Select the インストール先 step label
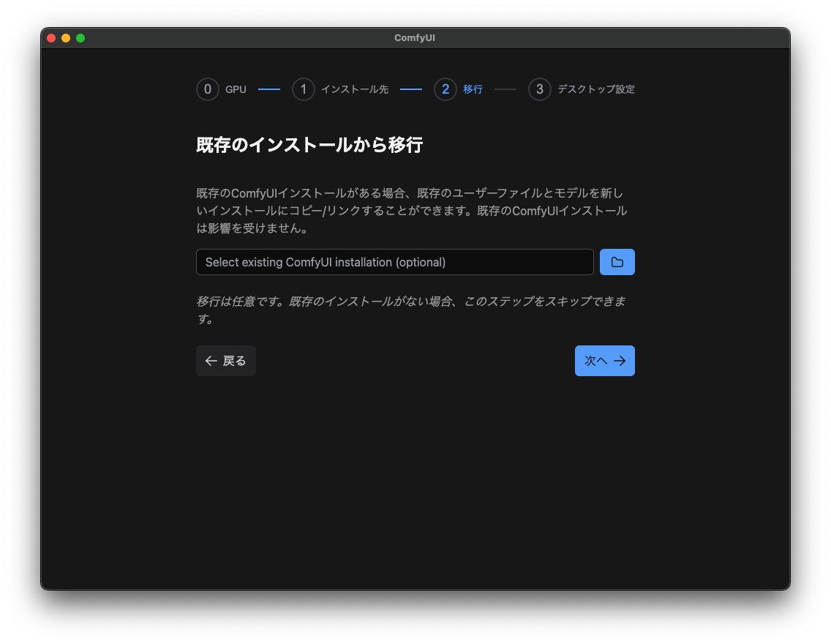The height and width of the screenshot is (644, 831). 355,89
